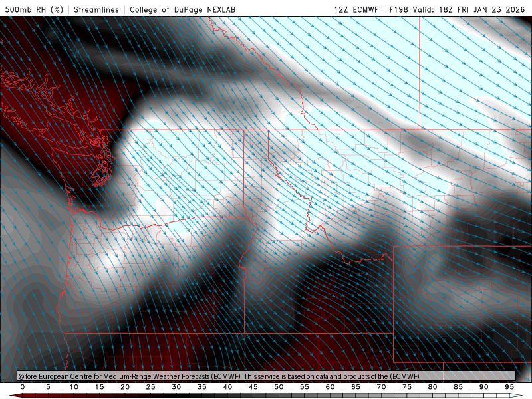Click the "45" humidity scale value
The height and width of the screenshot is (399, 532).
point(253,387)
